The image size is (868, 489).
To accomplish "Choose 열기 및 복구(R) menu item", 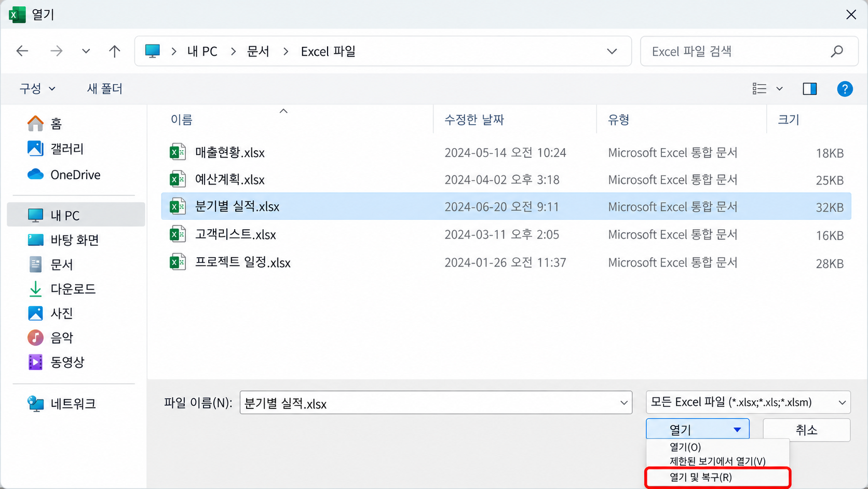I will [718, 478].
